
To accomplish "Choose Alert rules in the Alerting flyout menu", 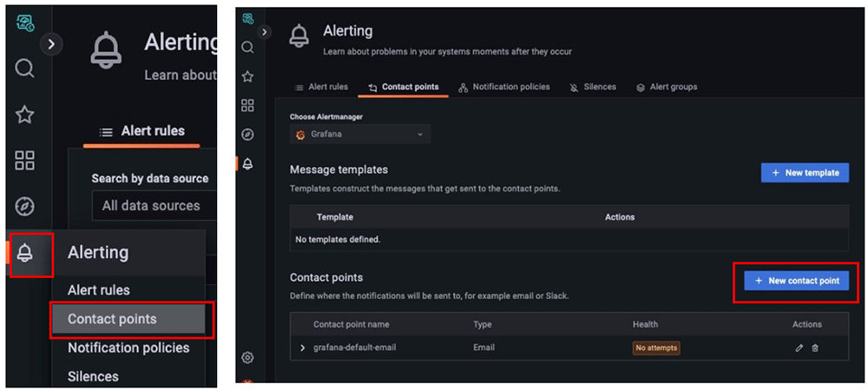I will 99,290.
